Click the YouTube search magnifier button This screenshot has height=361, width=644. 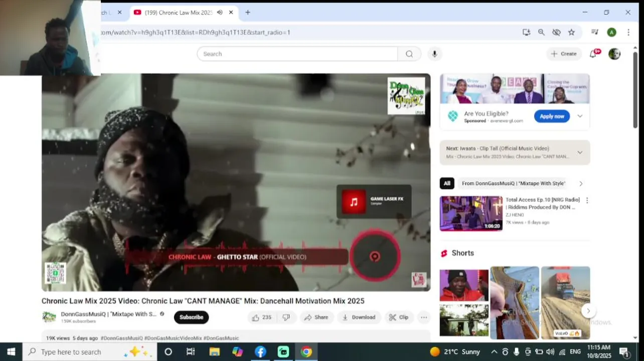point(409,54)
